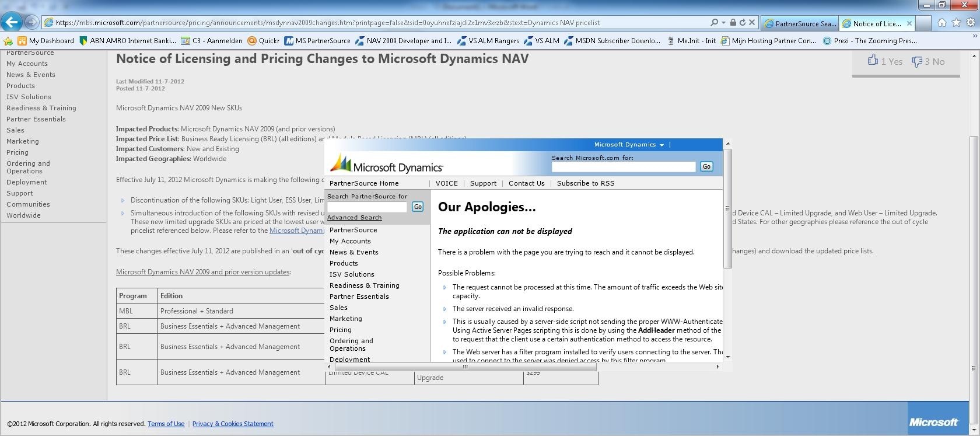The width and height of the screenshot is (980, 436).
Task: Open the browser Tools gear icon
Action: coord(971,23)
